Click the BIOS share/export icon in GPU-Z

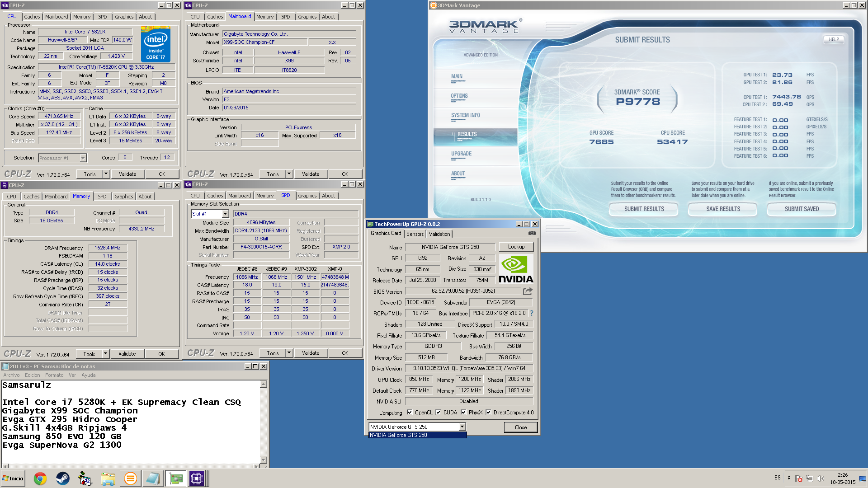(x=528, y=291)
